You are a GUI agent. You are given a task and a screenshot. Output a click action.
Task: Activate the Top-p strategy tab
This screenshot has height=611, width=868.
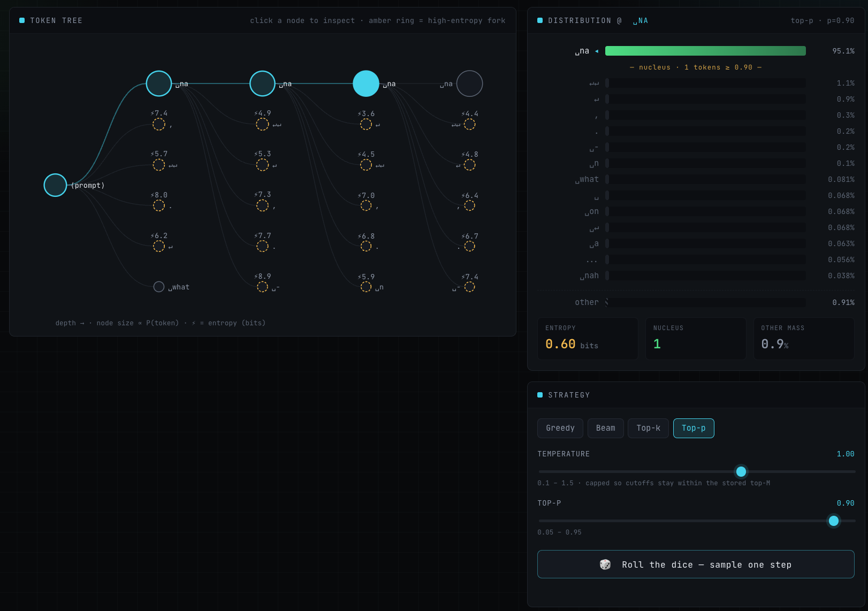tap(694, 428)
